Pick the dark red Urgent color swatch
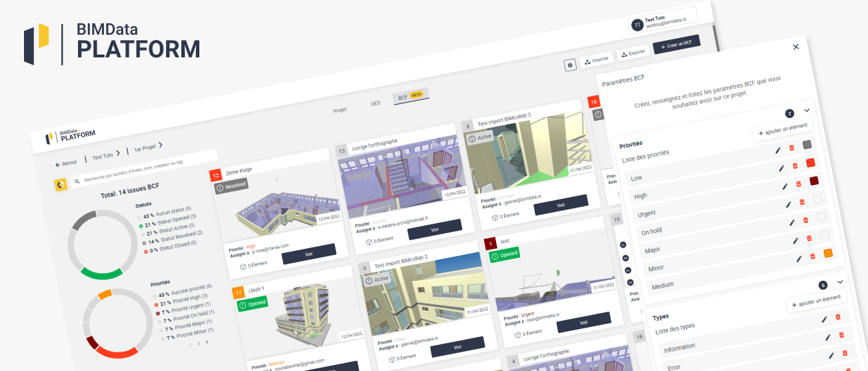 814,181
